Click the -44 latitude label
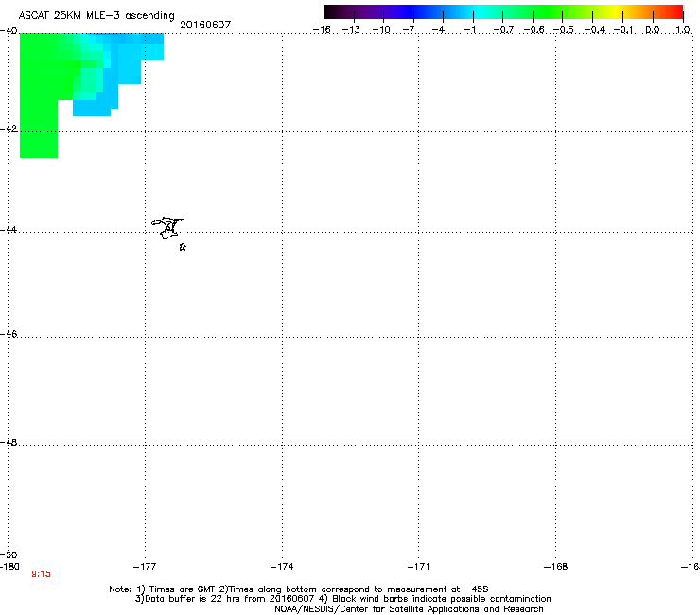The height and width of the screenshot is (615, 700). tap(9, 230)
